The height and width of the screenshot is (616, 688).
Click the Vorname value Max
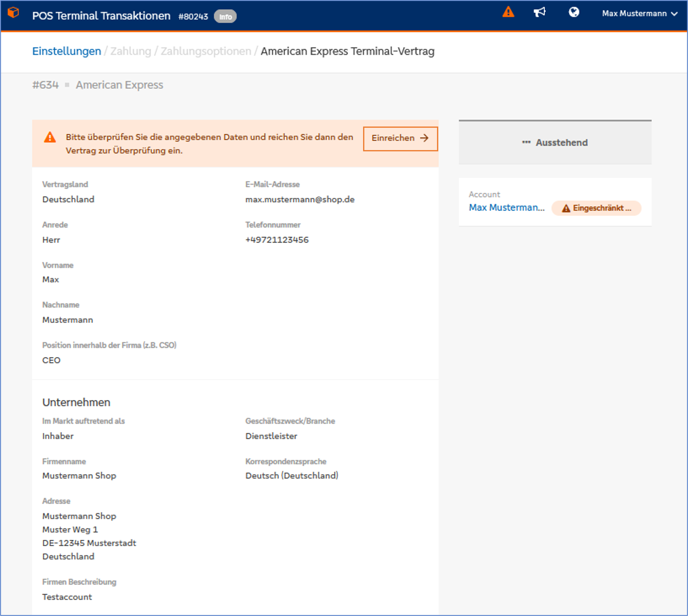(50, 280)
